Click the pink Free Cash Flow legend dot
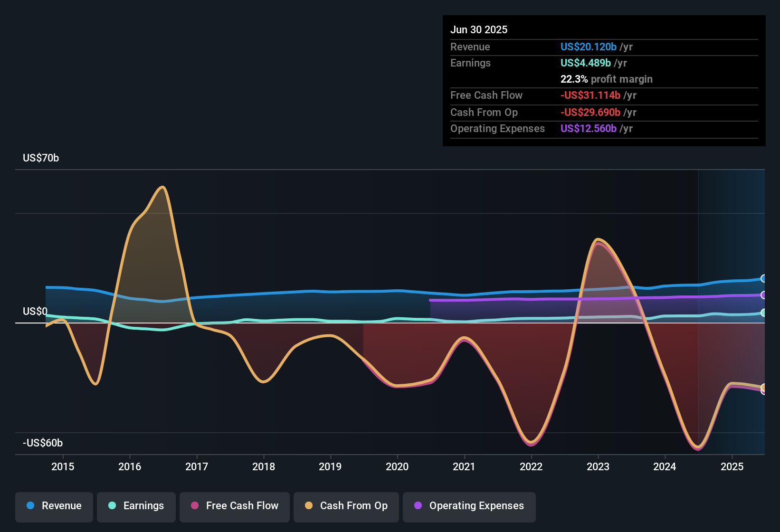 195,505
